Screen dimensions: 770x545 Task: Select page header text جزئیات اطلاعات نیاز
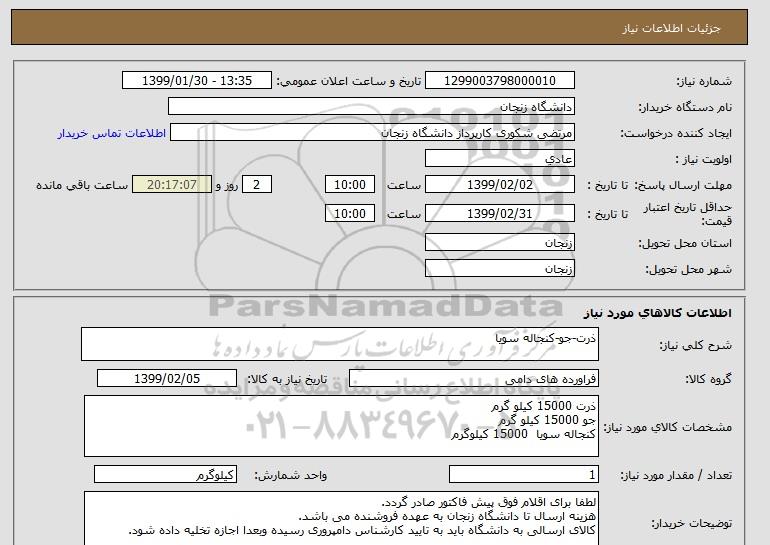point(671,28)
